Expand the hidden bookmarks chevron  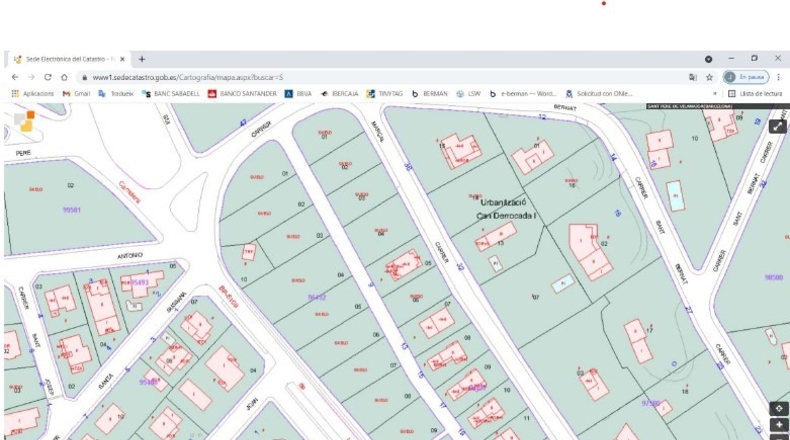(x=714, y=94)
